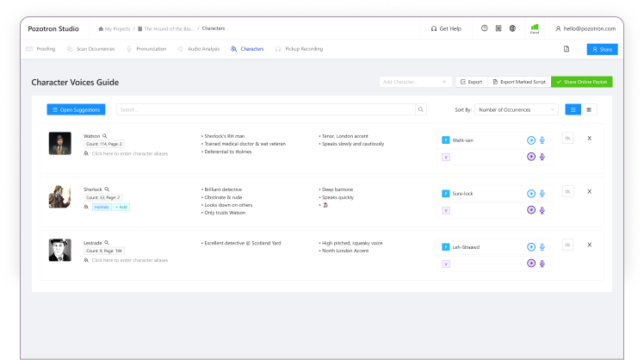Remove the Sherlock character row

tap(590, 191)
